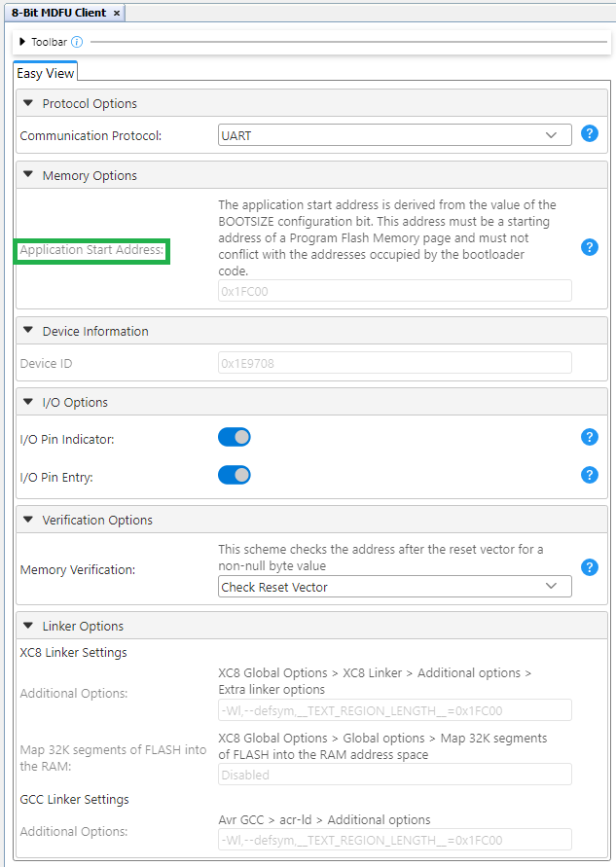Screen dimensions: 616x867
Task: Close the 8-Bit MDFU Client tab
Action: [x=117, y=13]
